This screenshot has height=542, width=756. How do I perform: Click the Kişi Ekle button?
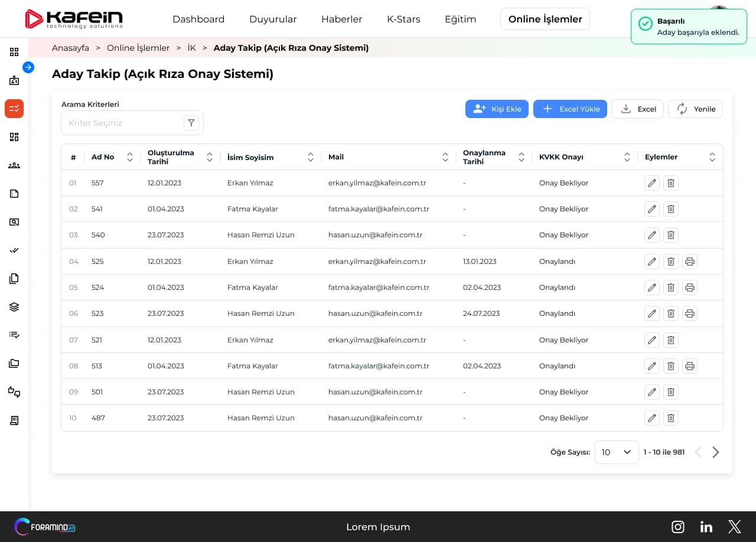pos(497,109)
